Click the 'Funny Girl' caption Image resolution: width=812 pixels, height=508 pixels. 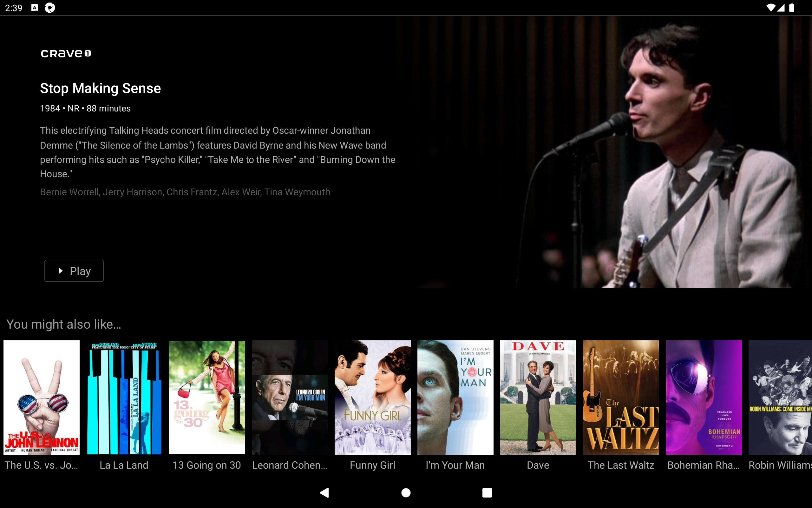(x=372, y=465)
